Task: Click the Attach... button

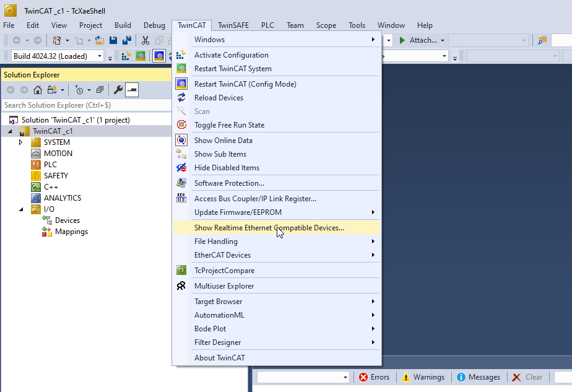Action: tap(422, 40)
